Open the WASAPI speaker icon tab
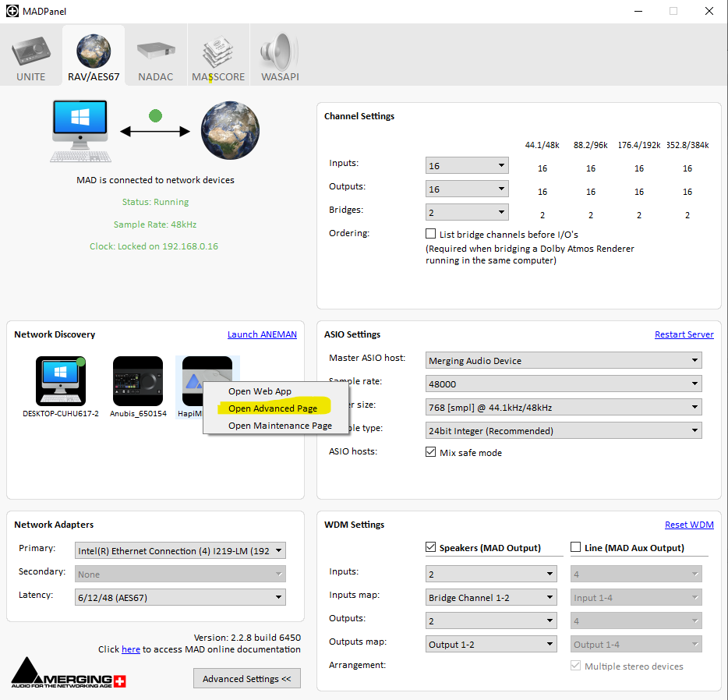 click(280, 53)
